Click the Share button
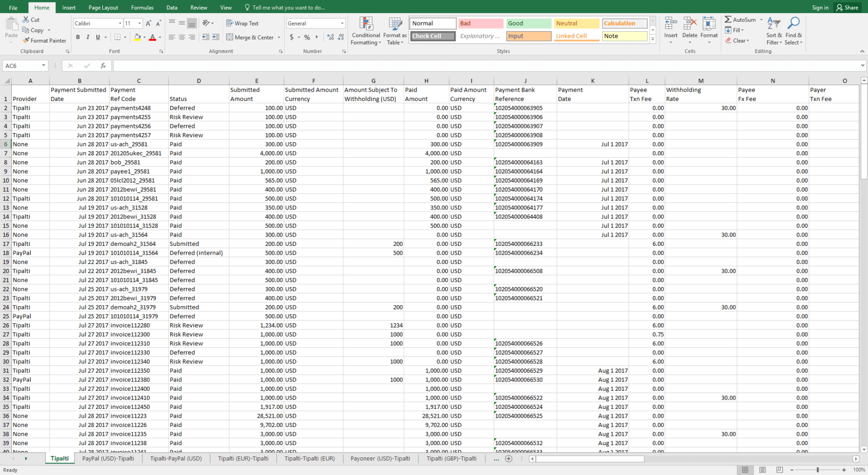The image size is (868, 475). (847, 7)
